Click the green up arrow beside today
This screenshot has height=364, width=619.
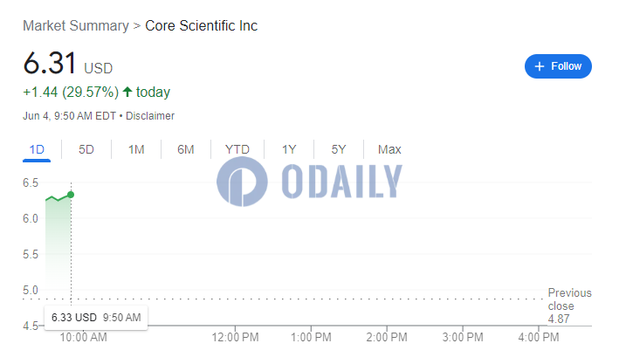tap(127, 92)
